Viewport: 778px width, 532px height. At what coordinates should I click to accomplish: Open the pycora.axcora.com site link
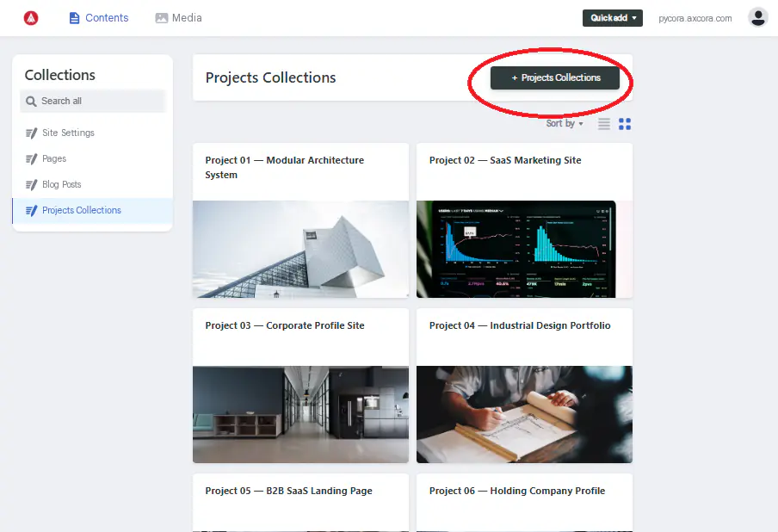695,18
